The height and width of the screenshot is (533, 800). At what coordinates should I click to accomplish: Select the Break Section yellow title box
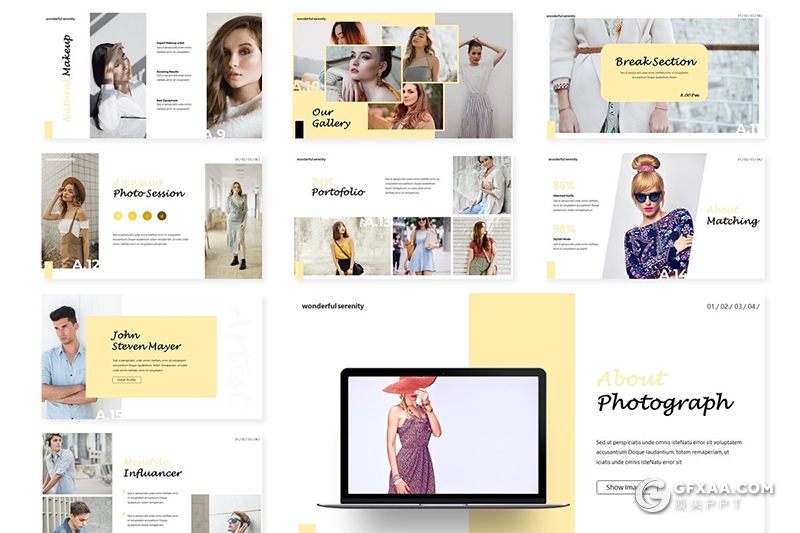click(x=654, y=71)
